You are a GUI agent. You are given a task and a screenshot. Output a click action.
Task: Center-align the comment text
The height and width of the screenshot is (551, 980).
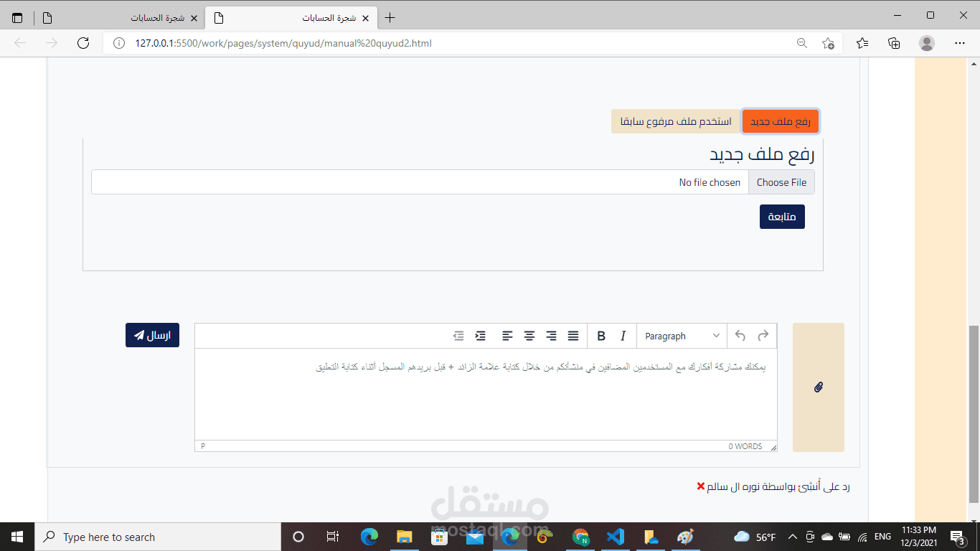[x=529, y=336]
